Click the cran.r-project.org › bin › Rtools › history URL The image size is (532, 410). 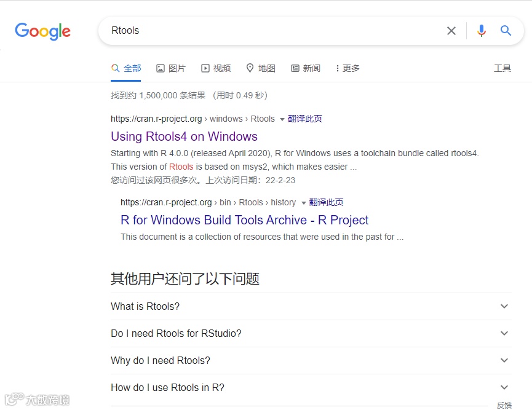tap(208, 202)
